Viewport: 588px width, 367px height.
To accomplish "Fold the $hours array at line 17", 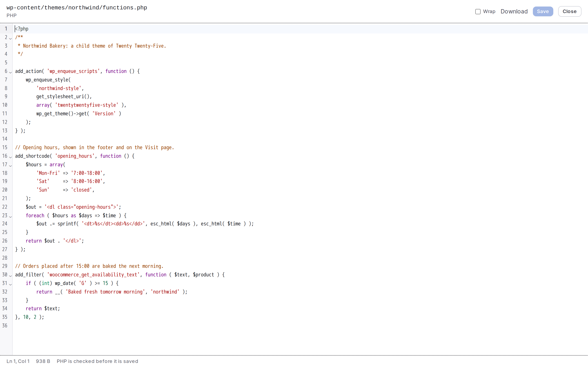I will [x=10, y=165].
